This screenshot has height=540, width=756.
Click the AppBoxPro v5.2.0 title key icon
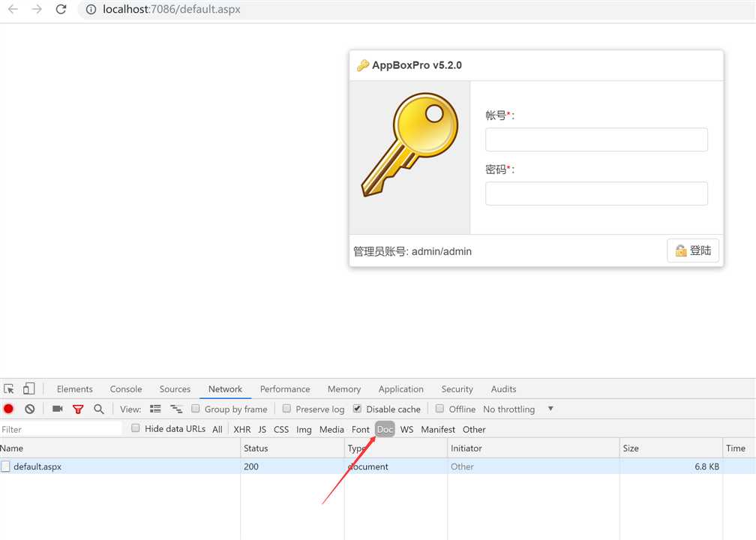point(362,65)
